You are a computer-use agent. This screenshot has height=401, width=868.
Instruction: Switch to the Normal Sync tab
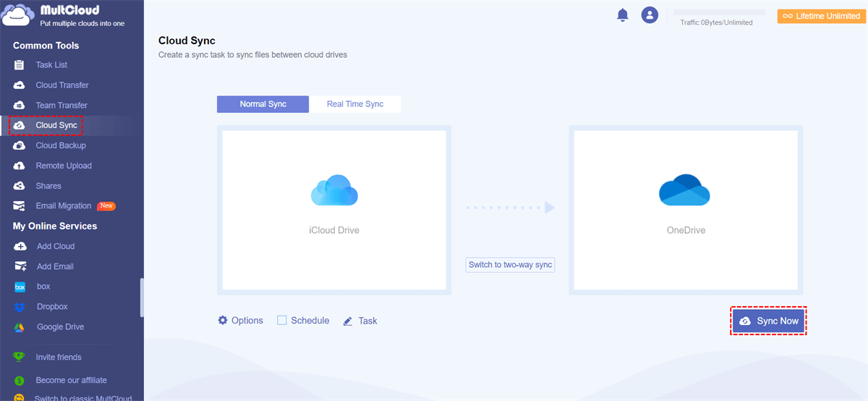(x=263, y=104)
